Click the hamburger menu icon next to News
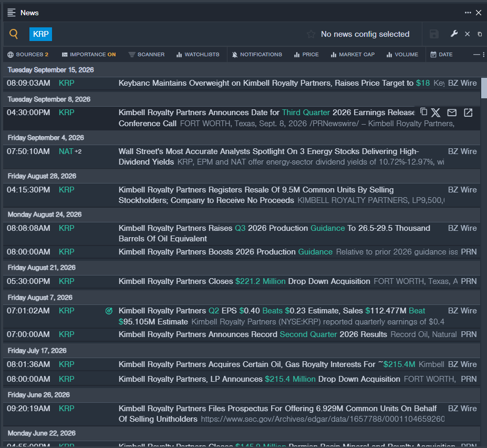Screen dimensions: 487x448 [12, 13]
